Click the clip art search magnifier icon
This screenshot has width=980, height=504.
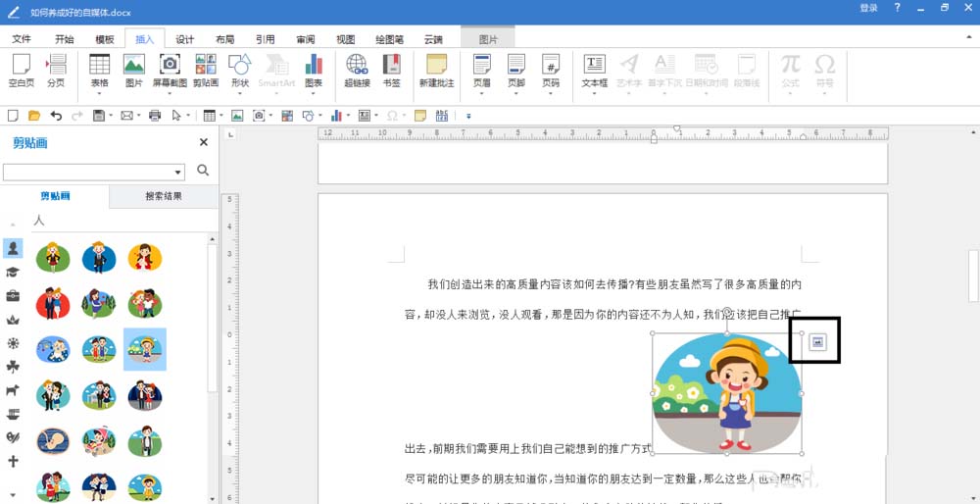click(203, 171)
